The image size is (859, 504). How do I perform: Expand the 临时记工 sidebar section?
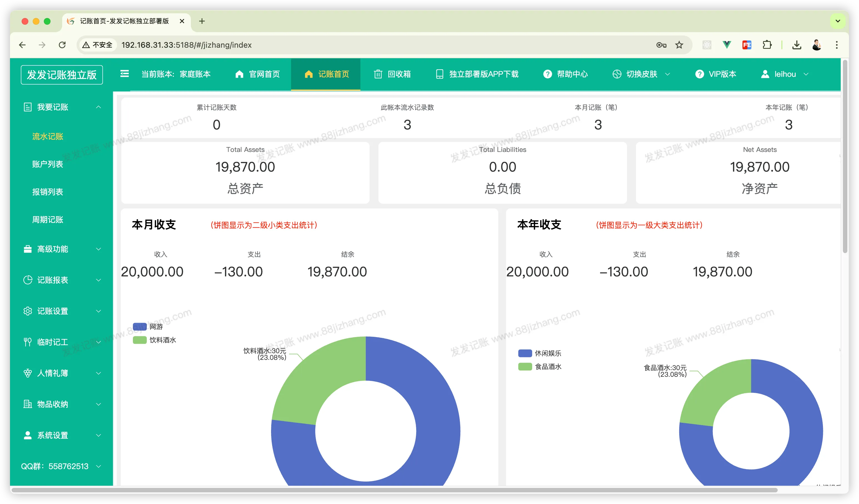tap(98, 342)
